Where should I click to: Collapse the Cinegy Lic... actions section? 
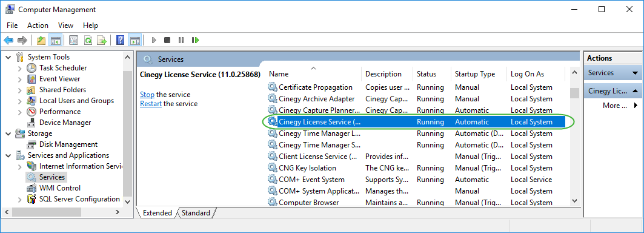(x=635, y=90)
